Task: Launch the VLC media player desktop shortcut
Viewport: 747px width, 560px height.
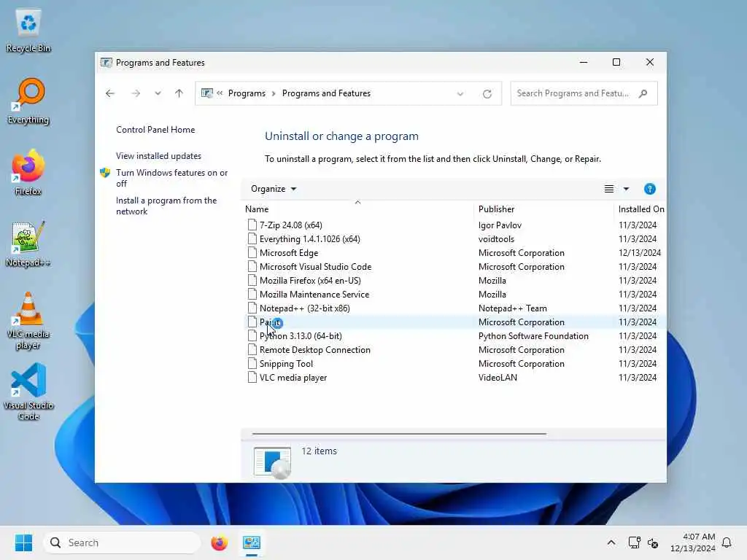Action: 28,321
